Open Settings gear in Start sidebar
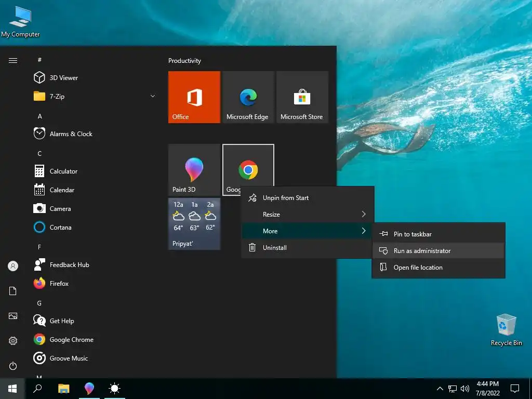Viewport: 532px width, 399px height. click(13, 341)
